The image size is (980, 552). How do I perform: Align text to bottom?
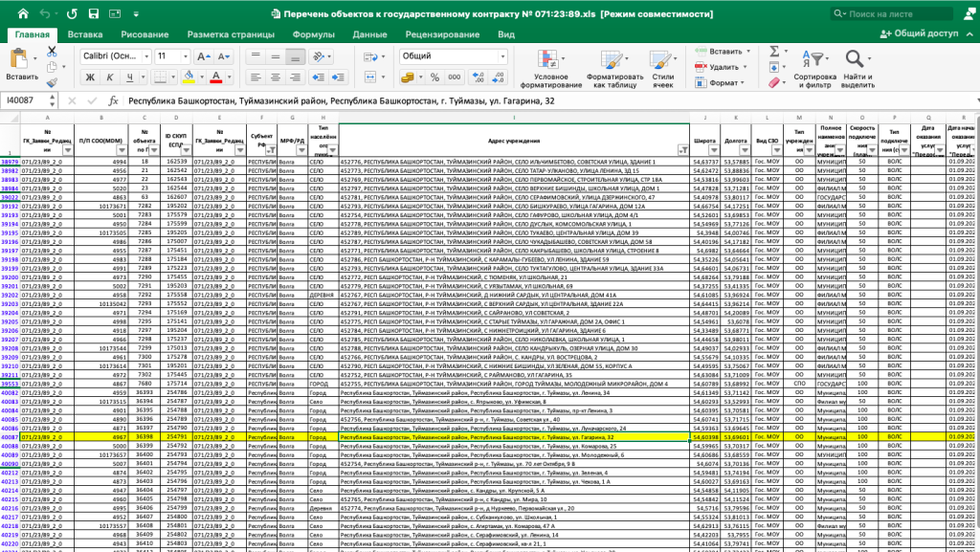(295, 56)
